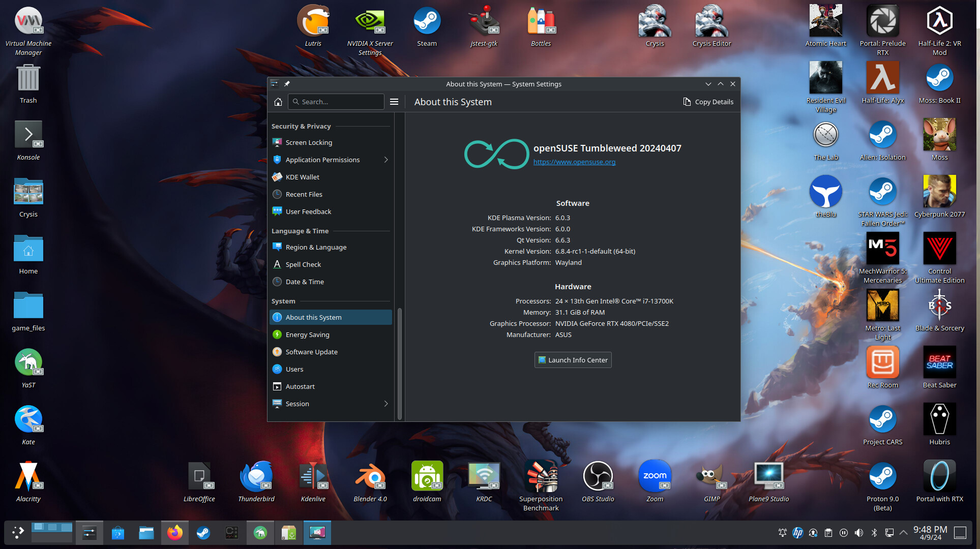Expand Application Permissions submenu arrow

tap(386, 160)
